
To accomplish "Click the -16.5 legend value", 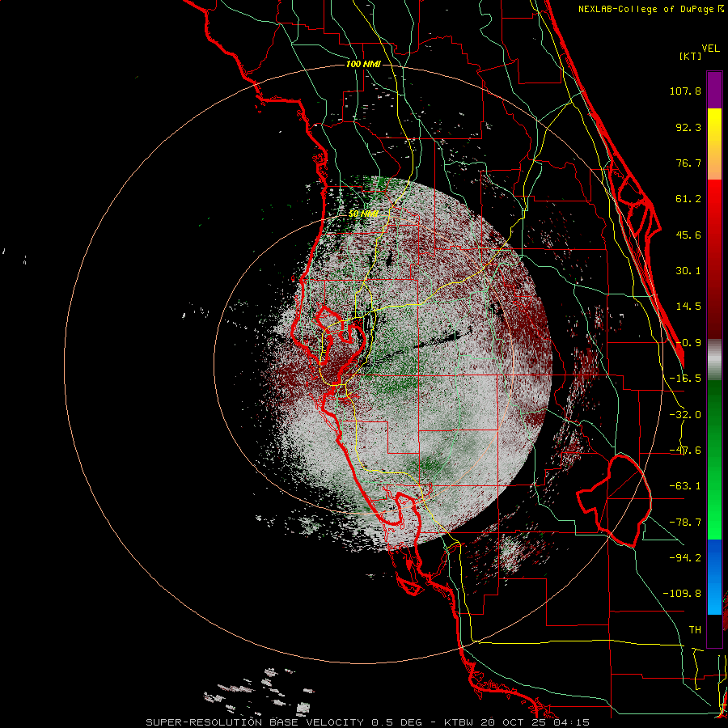I will [685, 379].
